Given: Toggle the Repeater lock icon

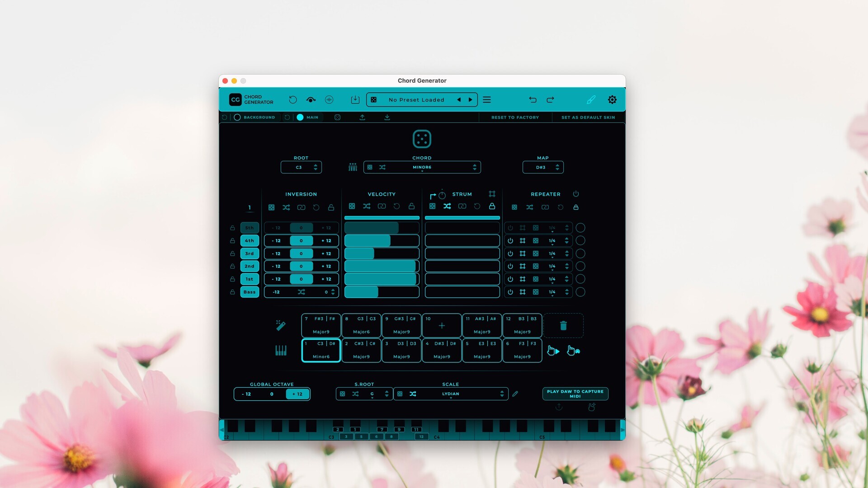Looking at the screenshot, I should (576, 207).
